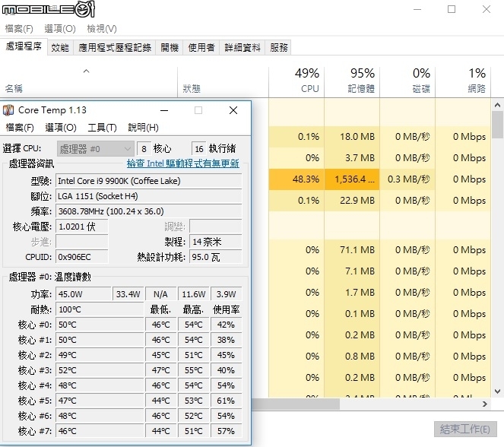
Task: Click the 11.6W power reading
Action: (x=194, y=294)
